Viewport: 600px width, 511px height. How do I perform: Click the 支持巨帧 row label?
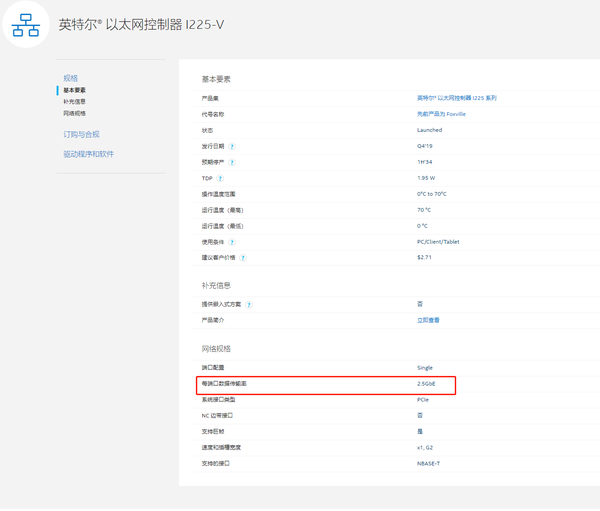pos(213,432)
